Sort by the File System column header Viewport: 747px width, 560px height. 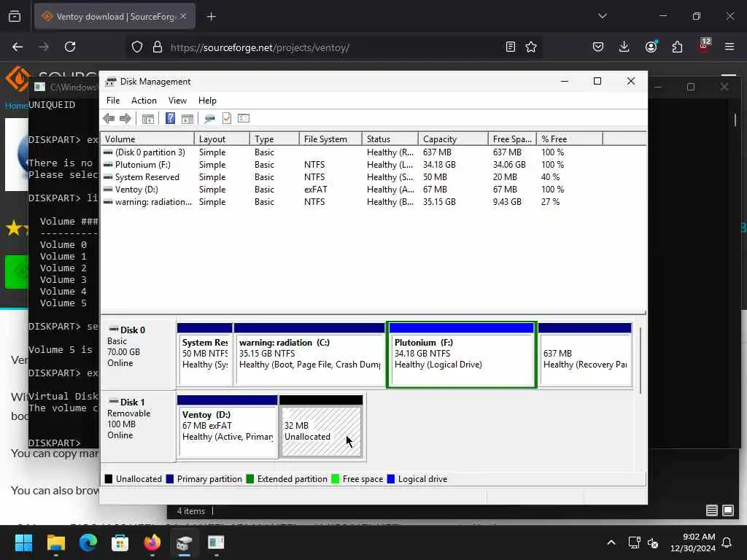tap(330, 139)
